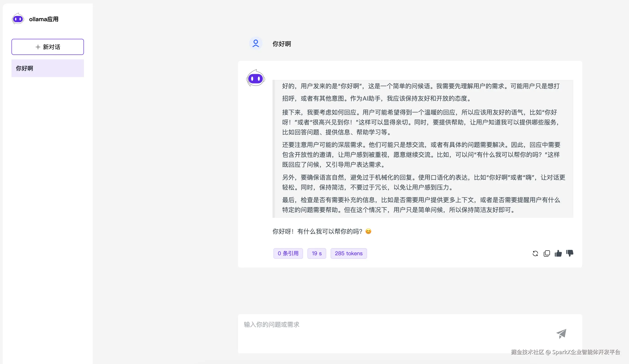Image resolution: width=629 pixels, height=364 pixels.
Task: Click the 19 s response time tag
Action: click(x=316, y=253)
